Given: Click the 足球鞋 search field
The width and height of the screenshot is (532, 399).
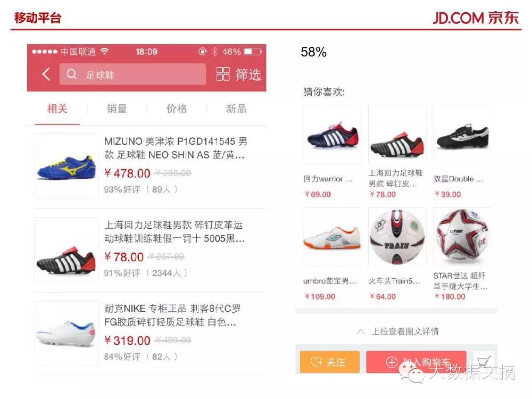Looking at the screenshot, I should (x=132, y=74).
